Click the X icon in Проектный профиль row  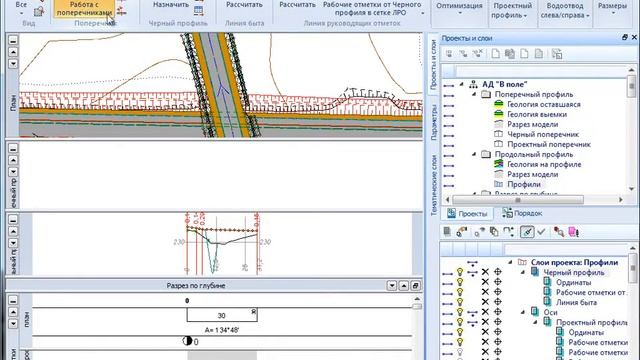pos(485,322)
